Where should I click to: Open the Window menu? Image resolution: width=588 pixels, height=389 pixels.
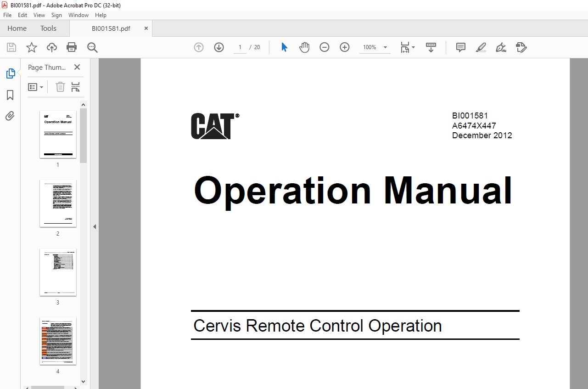[78, 15]
